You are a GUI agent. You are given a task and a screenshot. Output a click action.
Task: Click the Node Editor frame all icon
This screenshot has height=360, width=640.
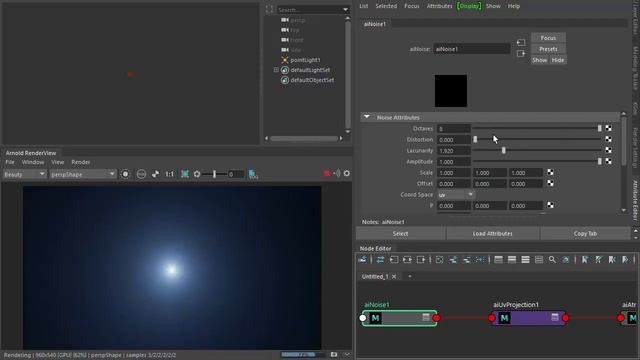coord(439,260)
